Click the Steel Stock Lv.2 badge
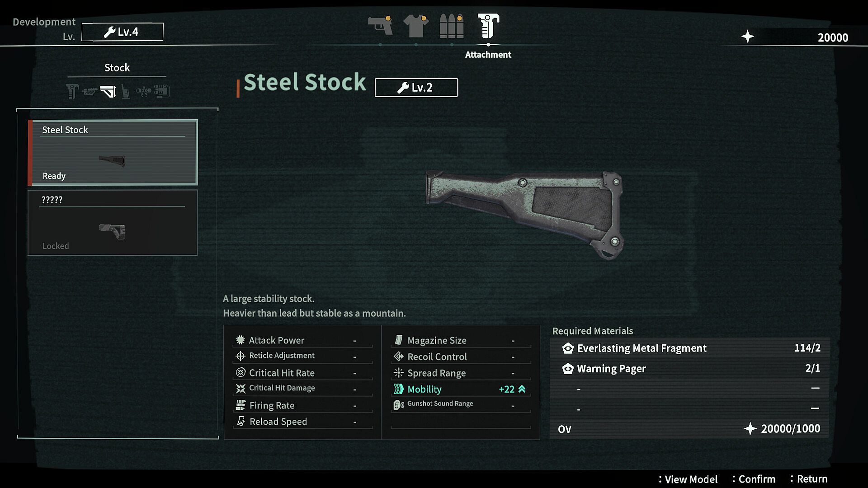Image resolution: width=868 pixels, height=488 pixels. 416,87
